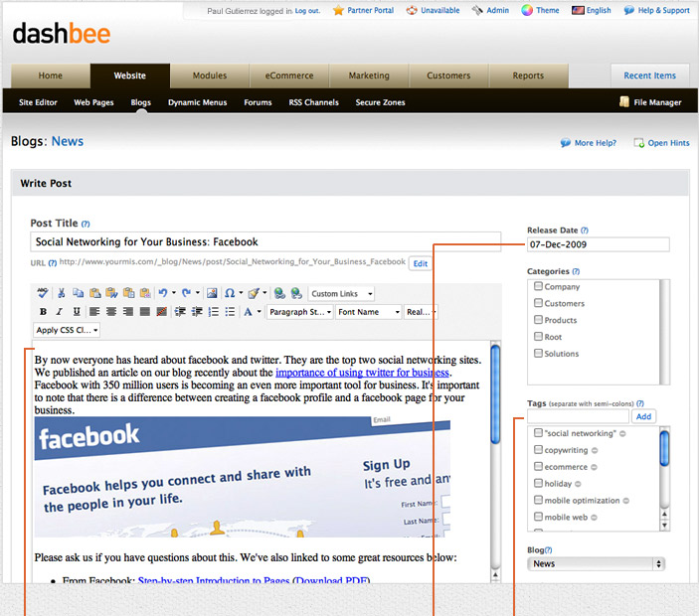The height and width of the screenshot is (616, 699).
Task: Open the Blog selector showing News
Action: [596, 564]
